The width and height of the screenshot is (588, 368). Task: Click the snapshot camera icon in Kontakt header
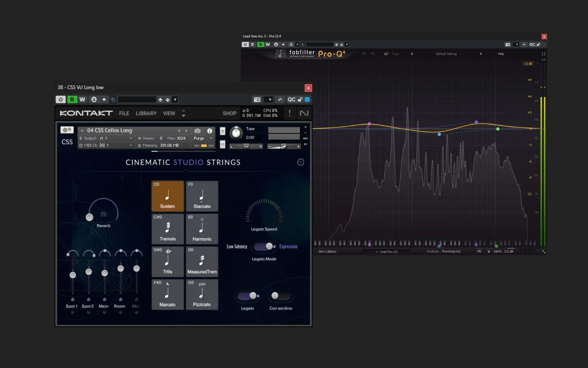coord(257,100)
